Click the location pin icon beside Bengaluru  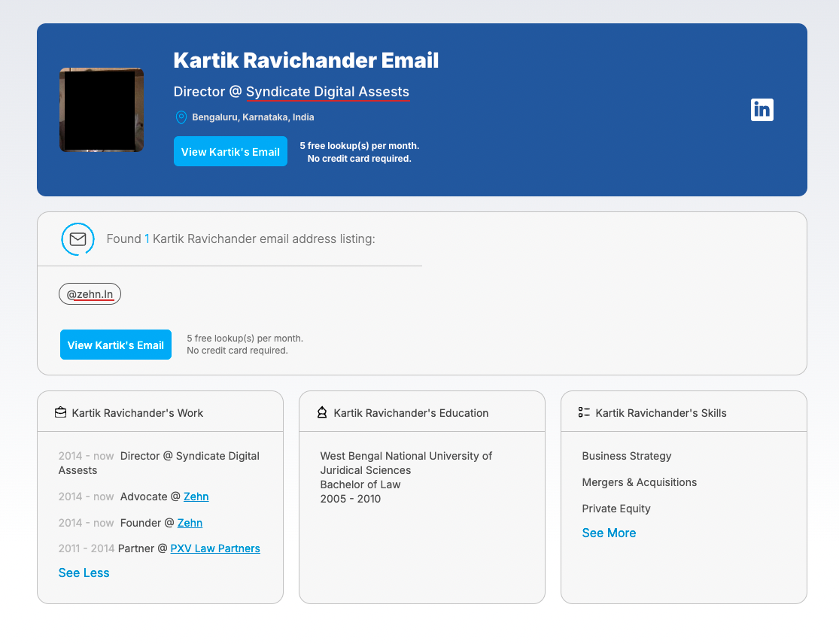(x=181, y=117)
